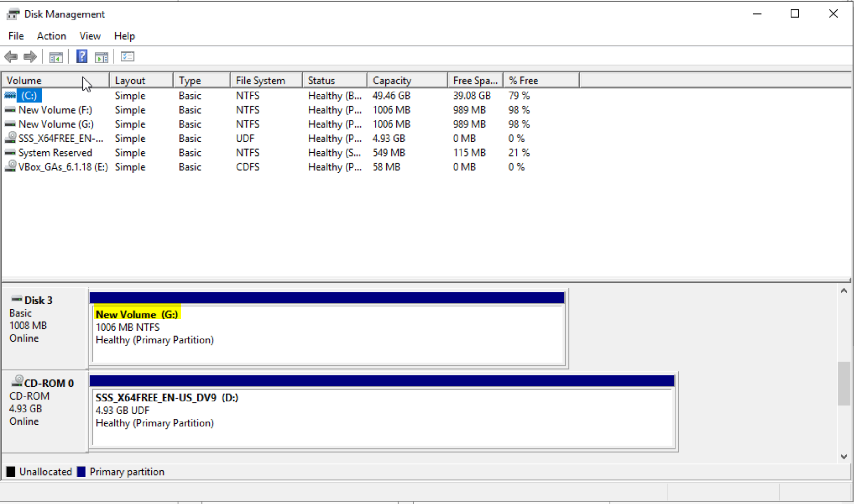The width and height of the screenshot is (854, 504).
Task: Click the (C:) volume drive icon
Action: click(x=10, y=95)
